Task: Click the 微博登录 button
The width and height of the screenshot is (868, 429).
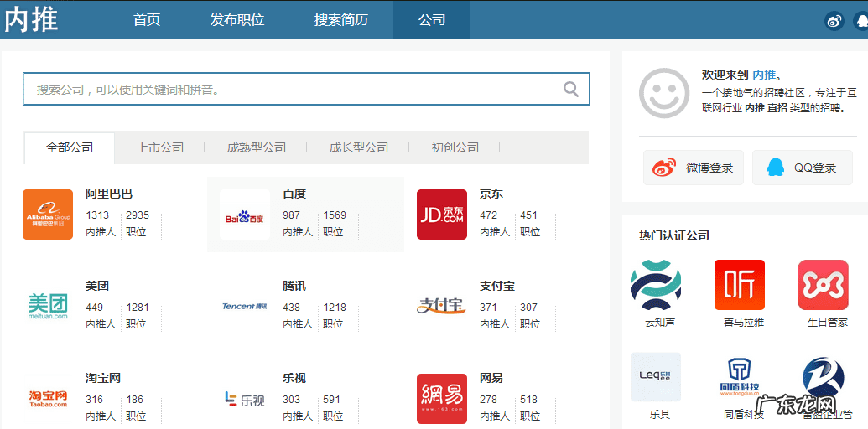Action: [x=694, y=168]
